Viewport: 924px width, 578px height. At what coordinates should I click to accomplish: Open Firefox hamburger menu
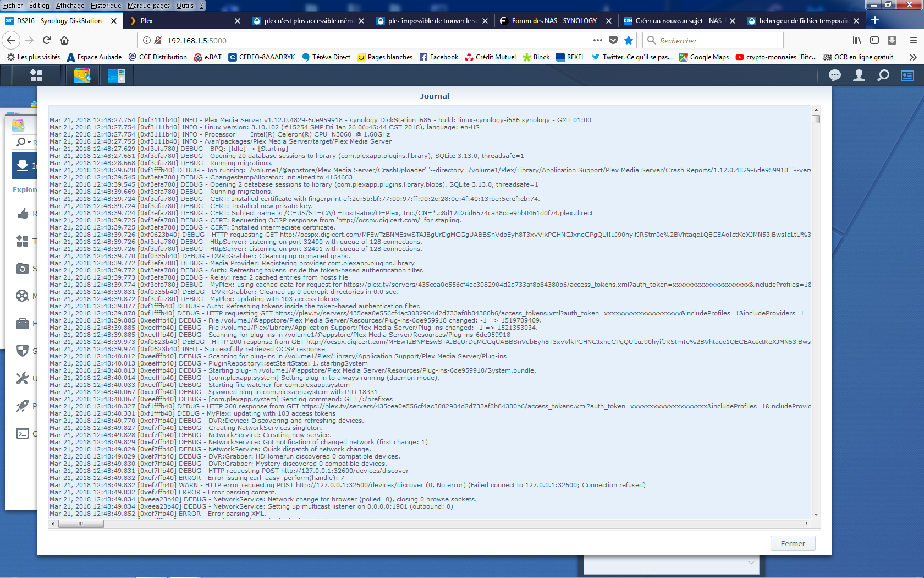point(914,40)
